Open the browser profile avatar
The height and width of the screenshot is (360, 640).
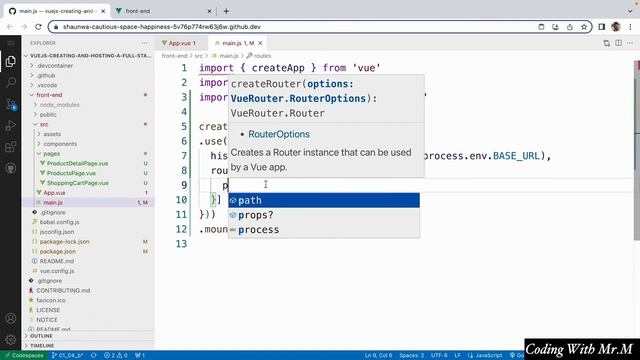coord(616,27)
